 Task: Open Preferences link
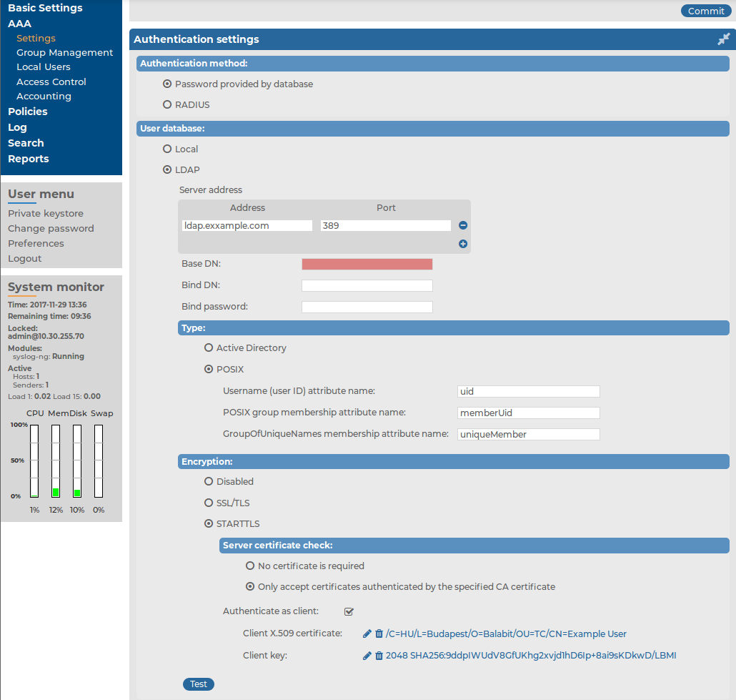(x=36, y=243)
